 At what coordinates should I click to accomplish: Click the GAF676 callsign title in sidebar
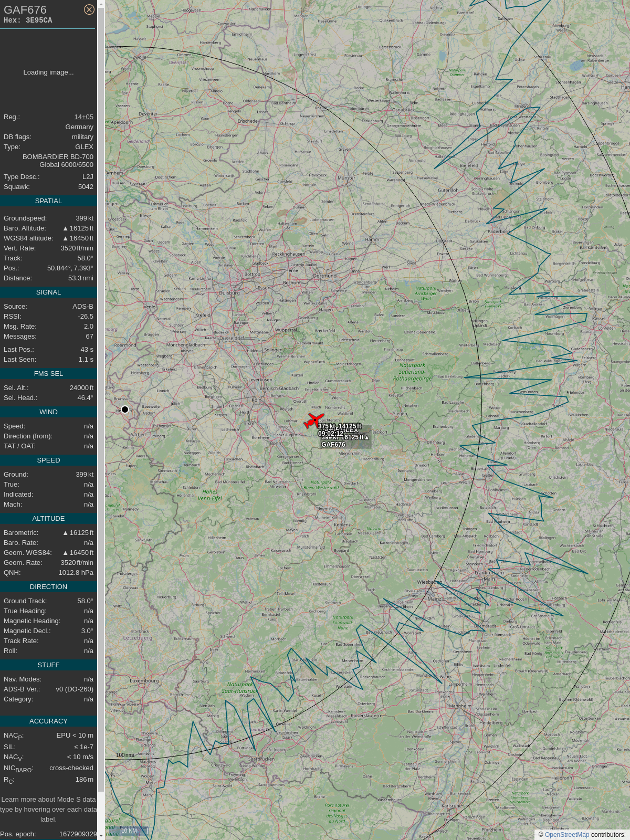click(25, 10)
